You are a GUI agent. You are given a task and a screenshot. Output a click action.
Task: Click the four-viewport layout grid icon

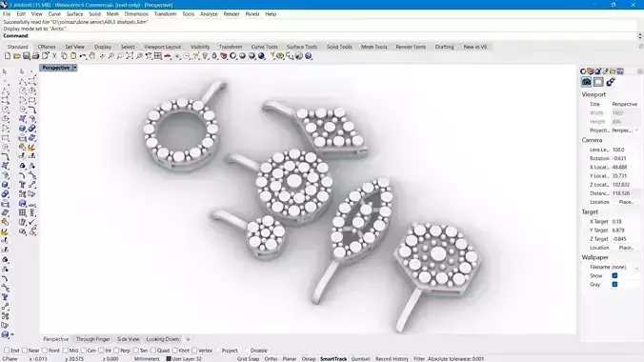158,56
